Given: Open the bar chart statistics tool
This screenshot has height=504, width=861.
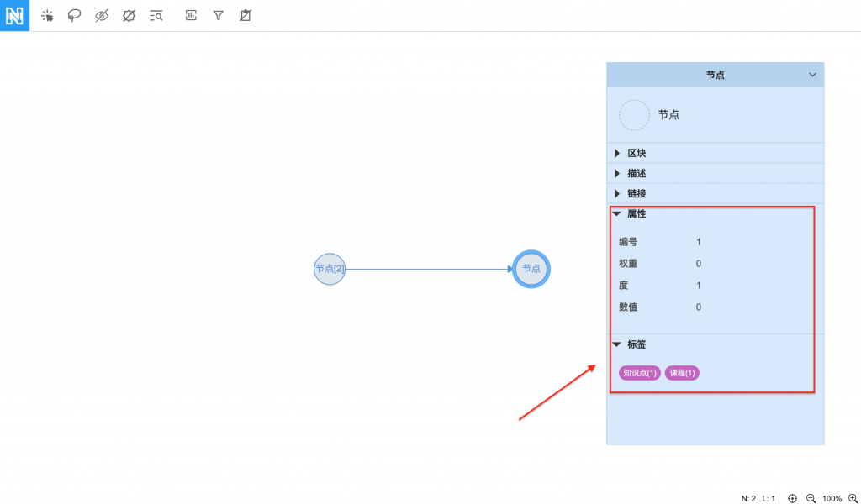Looking at the screenshot, I should pyautogui.click(x=191, y=15).
